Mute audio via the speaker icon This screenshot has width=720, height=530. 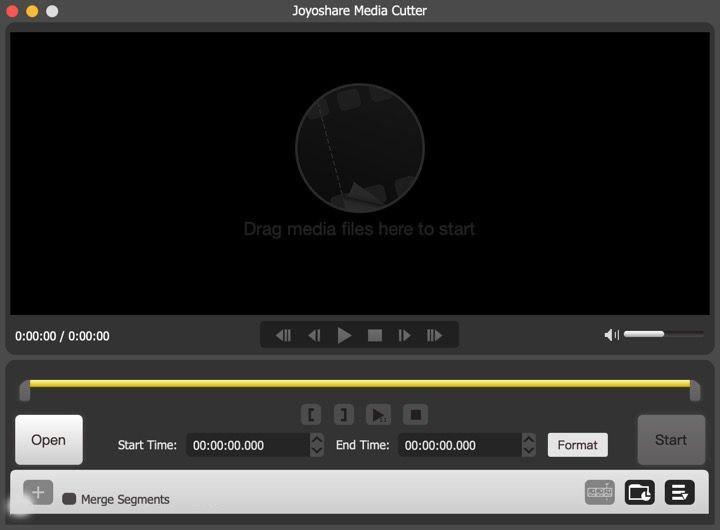click(611, 335)
